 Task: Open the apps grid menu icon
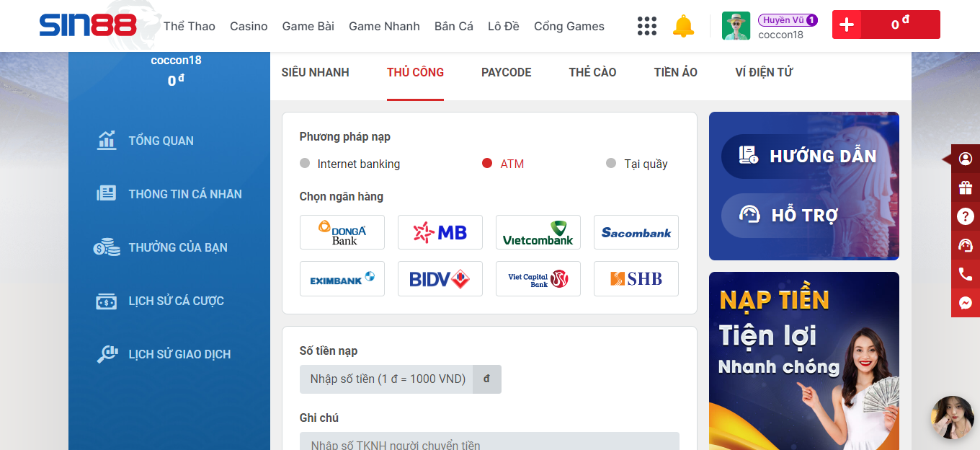[x=646, y=26]
